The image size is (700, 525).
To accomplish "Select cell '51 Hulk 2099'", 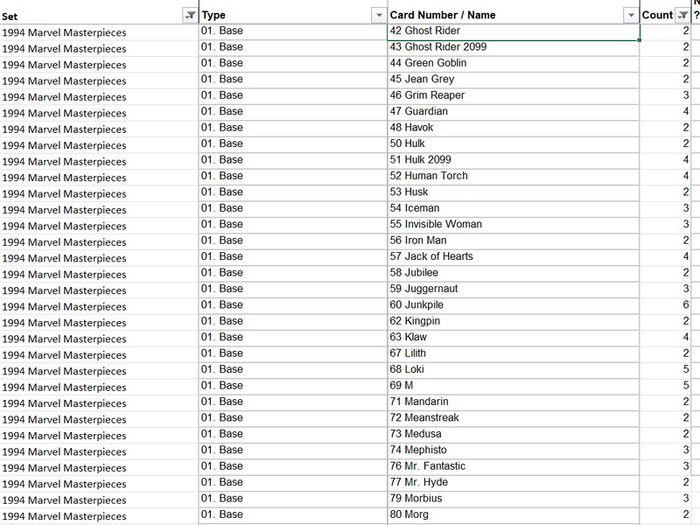I will [513, 160].
